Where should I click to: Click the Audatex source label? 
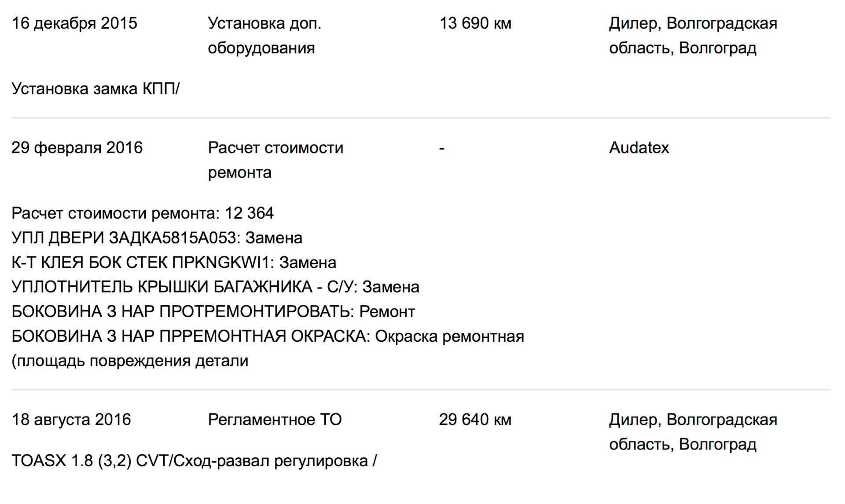pyautogui.click(x=639, y=148)
